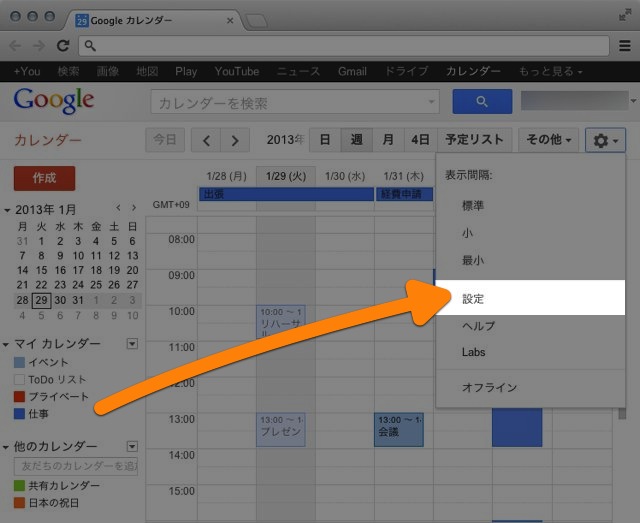This screenshot has height=523, width=640.
Task: Open the 出張 all-day event
Action: click(286, 194)
